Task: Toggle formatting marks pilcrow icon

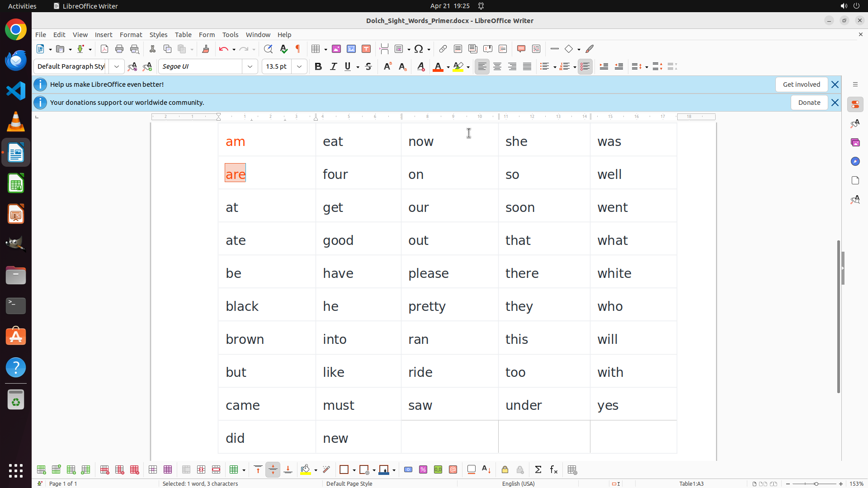Action: point(298,49)
